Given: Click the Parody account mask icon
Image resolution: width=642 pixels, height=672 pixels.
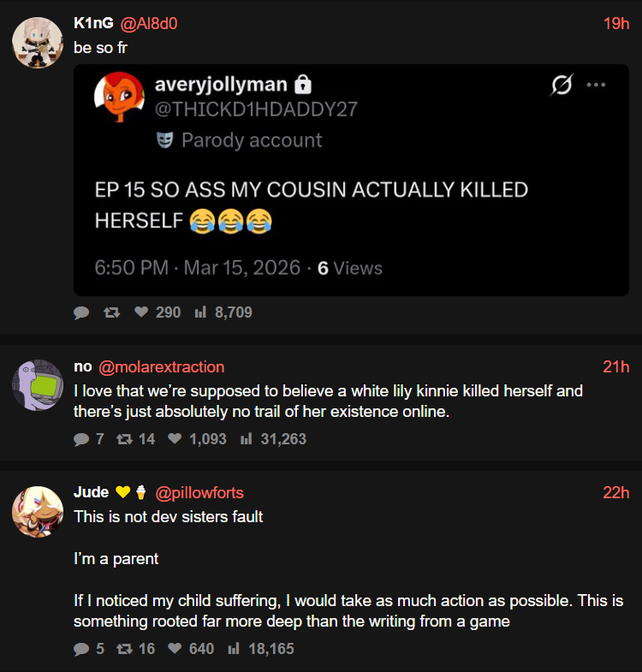Looking at the screenshot, I should click(165, 140).
